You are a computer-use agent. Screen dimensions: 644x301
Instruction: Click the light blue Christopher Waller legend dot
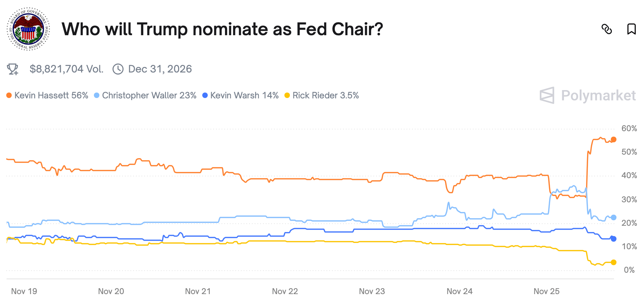[x=97, y=95]
